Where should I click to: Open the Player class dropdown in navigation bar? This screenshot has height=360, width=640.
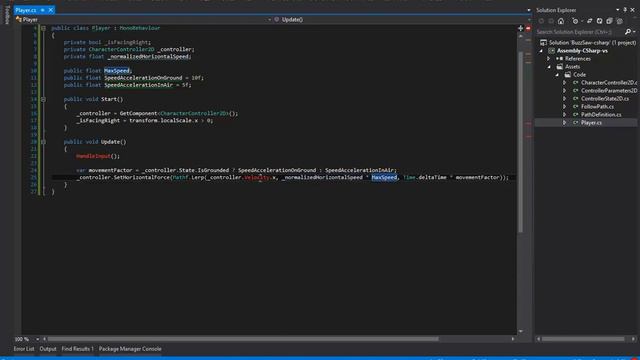(x=269, y=20)
